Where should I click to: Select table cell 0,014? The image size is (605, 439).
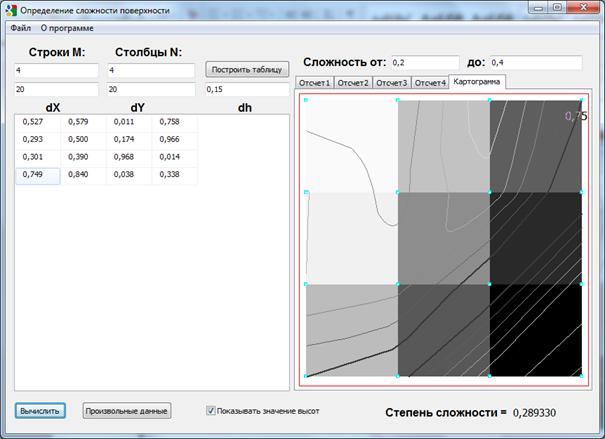[174, 157]
